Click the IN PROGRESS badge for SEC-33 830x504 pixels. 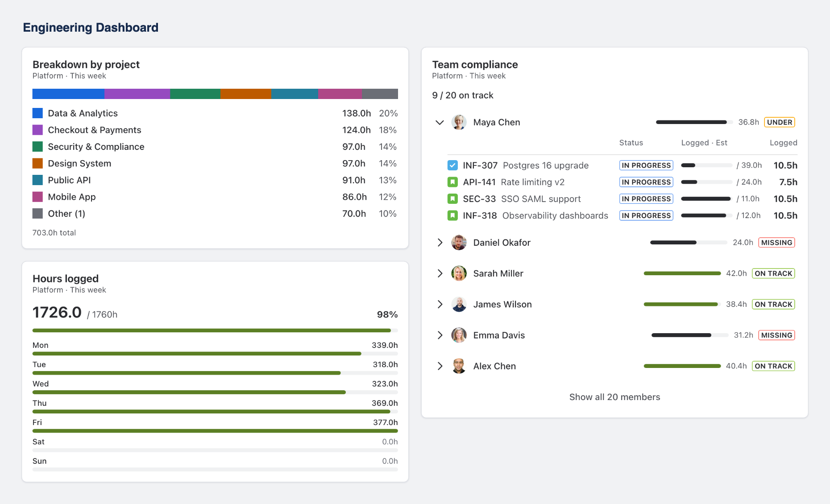646,199
